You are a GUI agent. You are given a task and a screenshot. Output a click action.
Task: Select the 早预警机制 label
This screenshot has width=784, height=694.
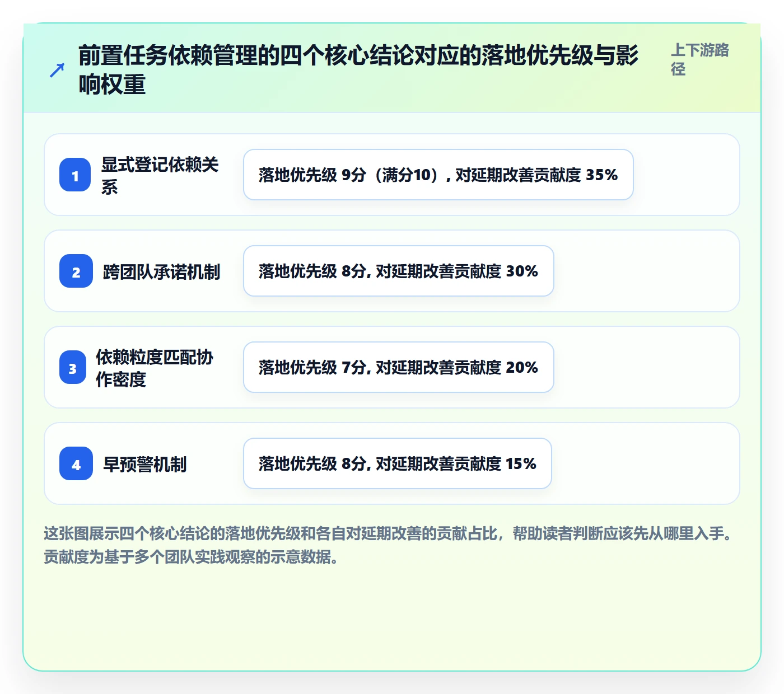click(145, 464)
